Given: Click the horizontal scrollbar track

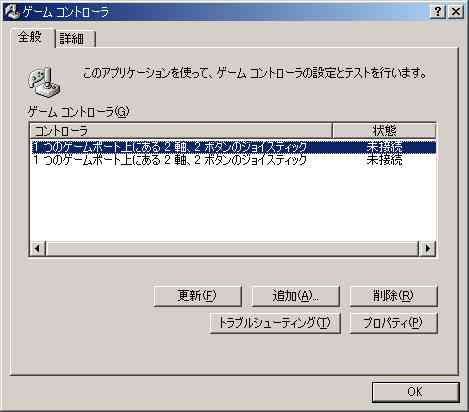Looking at the screenshot, I should click(232, 248).
